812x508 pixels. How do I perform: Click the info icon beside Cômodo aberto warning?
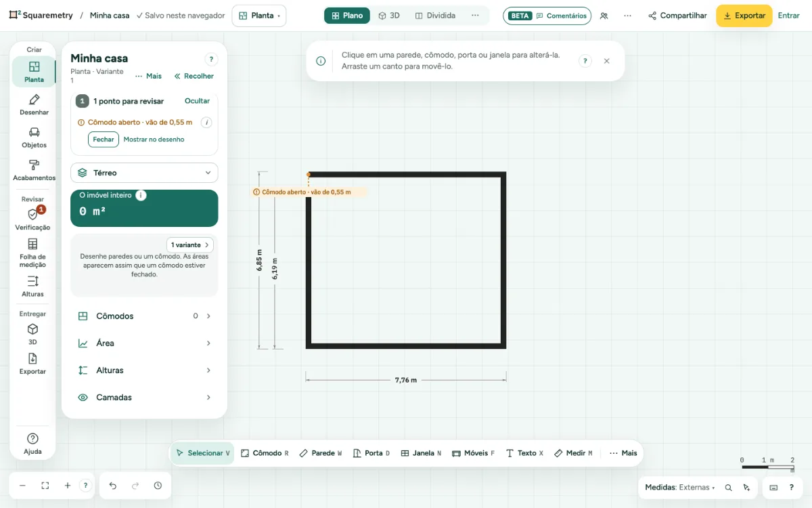206,123
